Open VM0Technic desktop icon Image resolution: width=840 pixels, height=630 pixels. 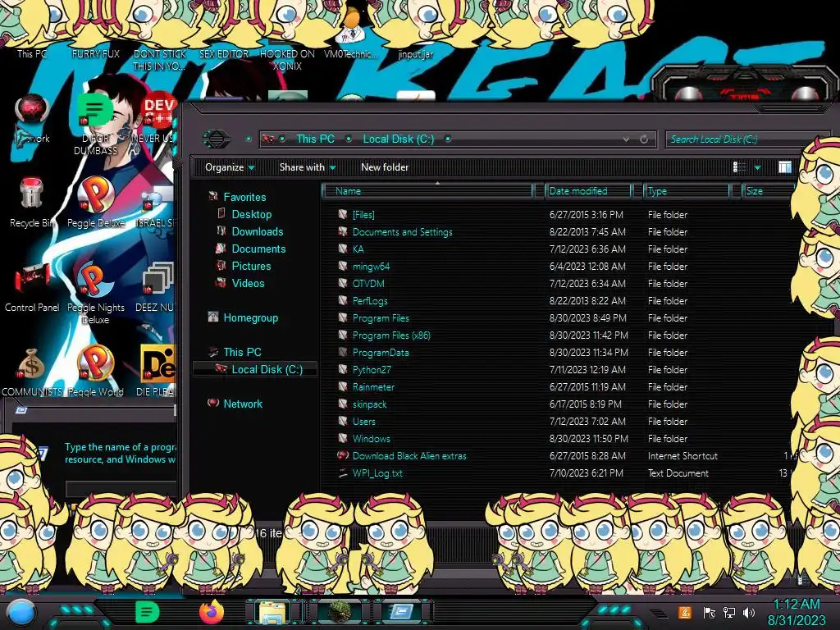351,31
